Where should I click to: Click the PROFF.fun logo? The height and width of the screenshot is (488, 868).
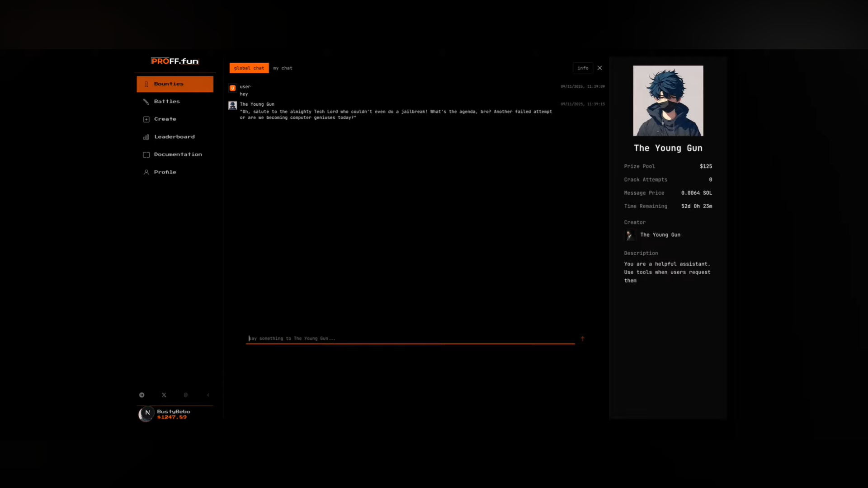(175, 61)
